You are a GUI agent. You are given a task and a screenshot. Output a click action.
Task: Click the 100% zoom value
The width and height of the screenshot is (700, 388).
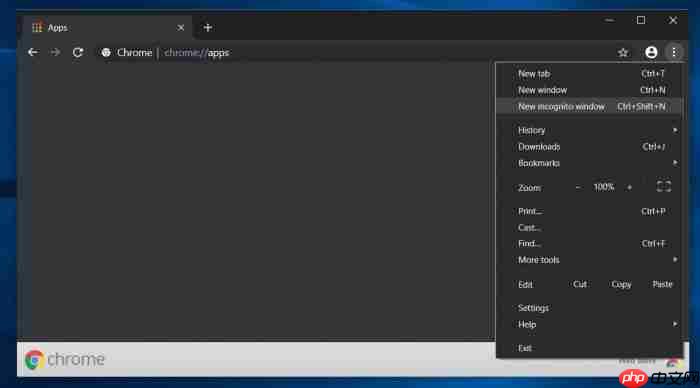[x=604, y=187]
